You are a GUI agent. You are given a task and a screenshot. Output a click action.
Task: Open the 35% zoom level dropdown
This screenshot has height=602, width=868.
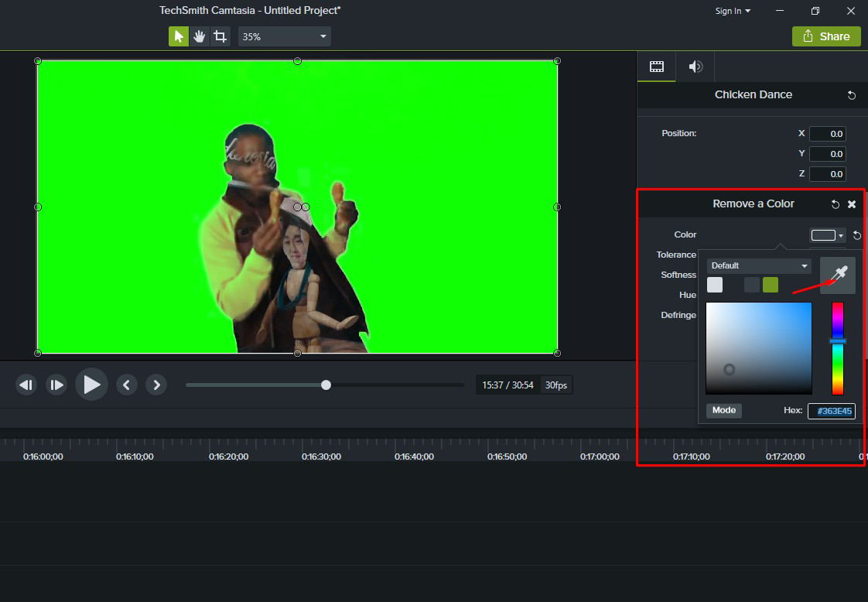322,36
